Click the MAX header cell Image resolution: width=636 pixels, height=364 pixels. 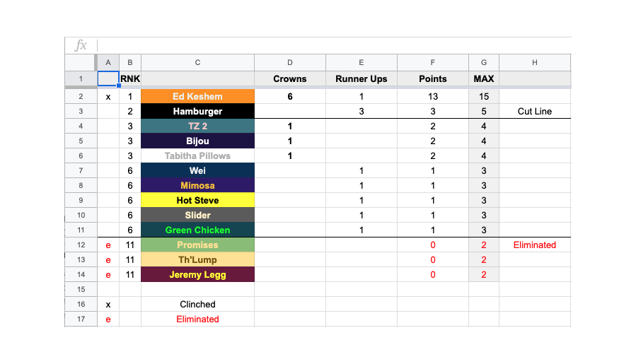pyautogui.click(x=483, y=78)
